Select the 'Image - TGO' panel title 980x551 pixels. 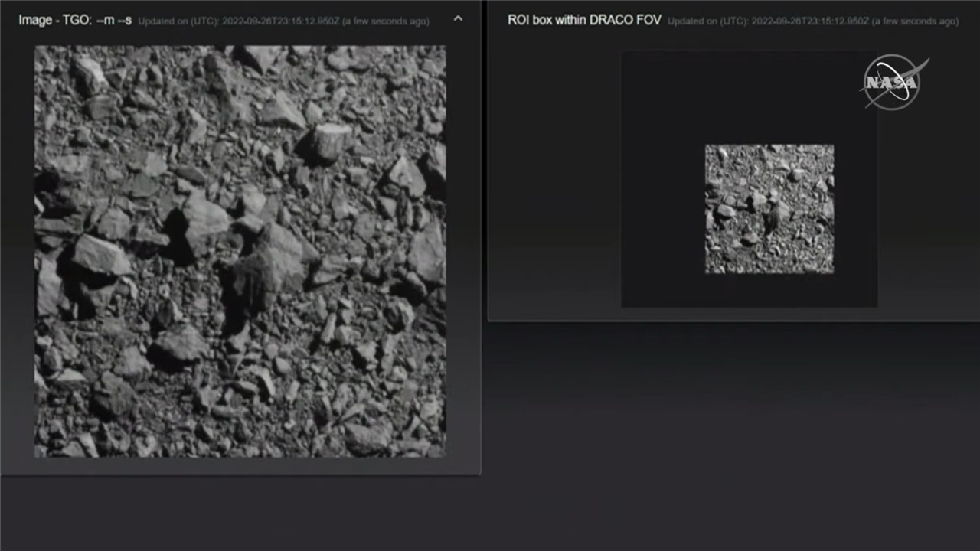point(55,21)
